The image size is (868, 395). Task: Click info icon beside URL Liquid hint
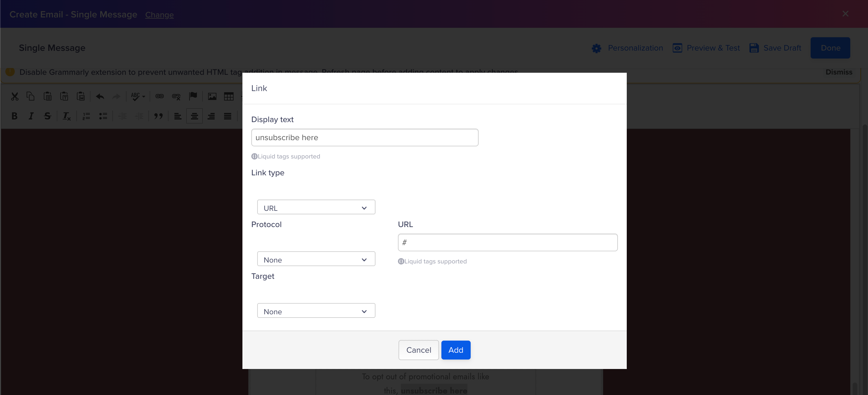(x=401, y=261)
